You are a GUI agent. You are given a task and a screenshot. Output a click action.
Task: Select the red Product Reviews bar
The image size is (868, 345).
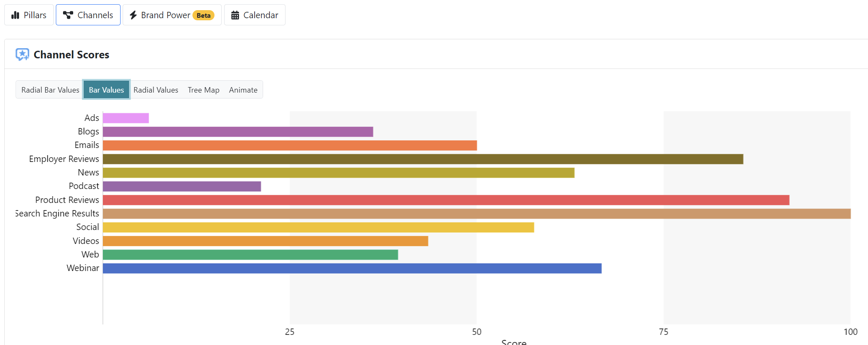tap(446, 200)
